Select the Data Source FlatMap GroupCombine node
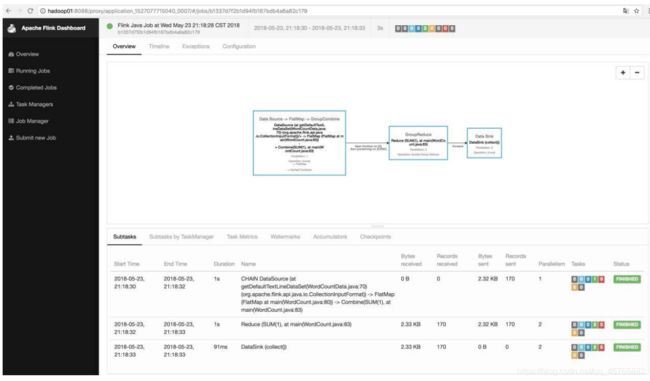 pos(299,143)
